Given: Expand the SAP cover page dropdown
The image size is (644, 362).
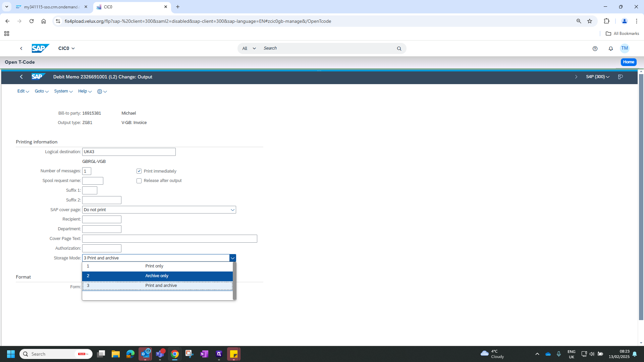Looking at the screenshot, I should click(232, 210).
